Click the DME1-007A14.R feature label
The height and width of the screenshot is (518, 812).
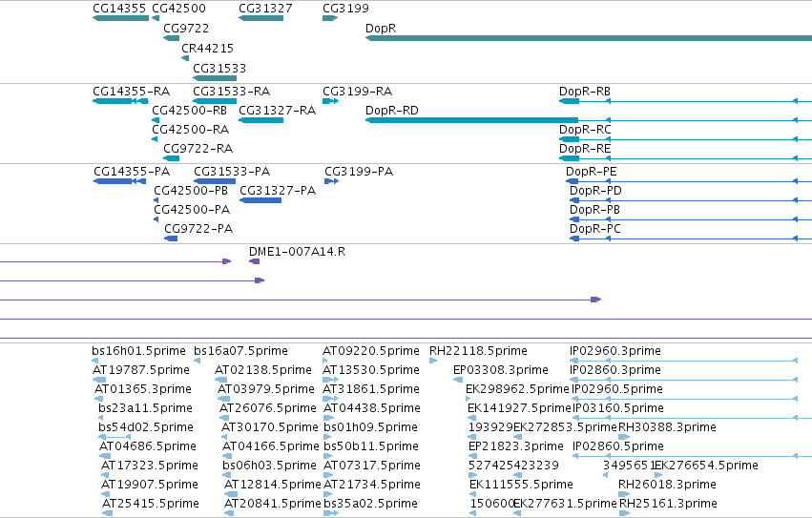pyautogui.click(x=297, y=252)
